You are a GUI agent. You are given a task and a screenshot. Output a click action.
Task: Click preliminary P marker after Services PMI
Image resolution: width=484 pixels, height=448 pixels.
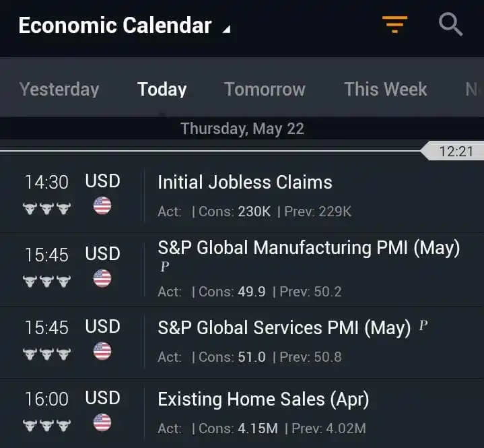click(x=423, y=325)
